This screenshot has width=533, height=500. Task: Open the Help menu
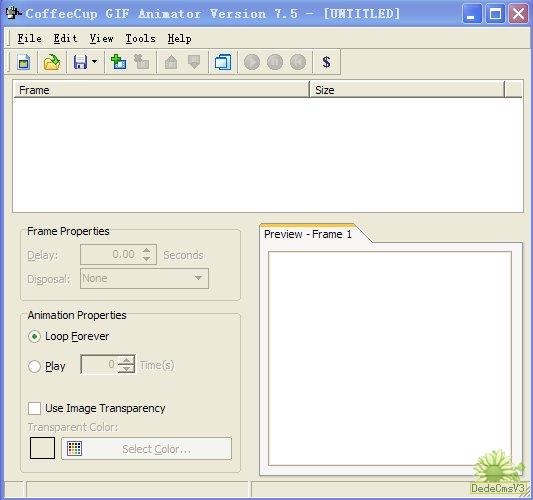pyautogui.click(x=179, y=38)
